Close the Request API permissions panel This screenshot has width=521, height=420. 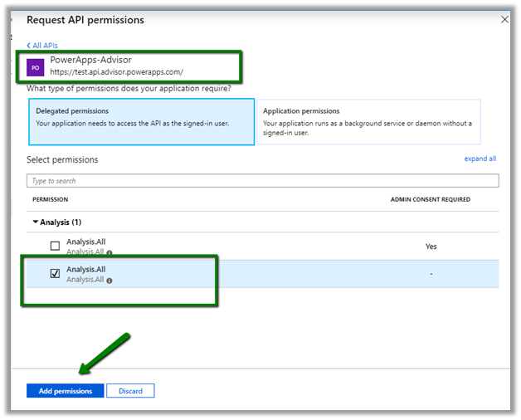coord(504,20)
